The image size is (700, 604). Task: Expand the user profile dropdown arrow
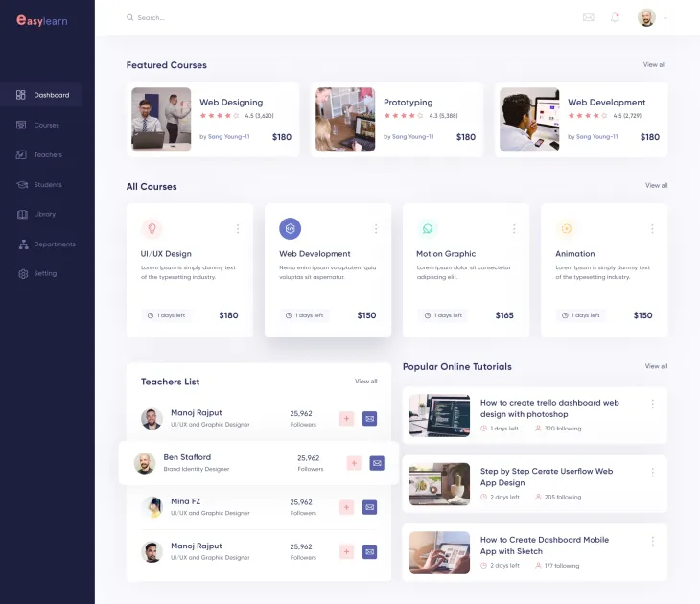665,18
